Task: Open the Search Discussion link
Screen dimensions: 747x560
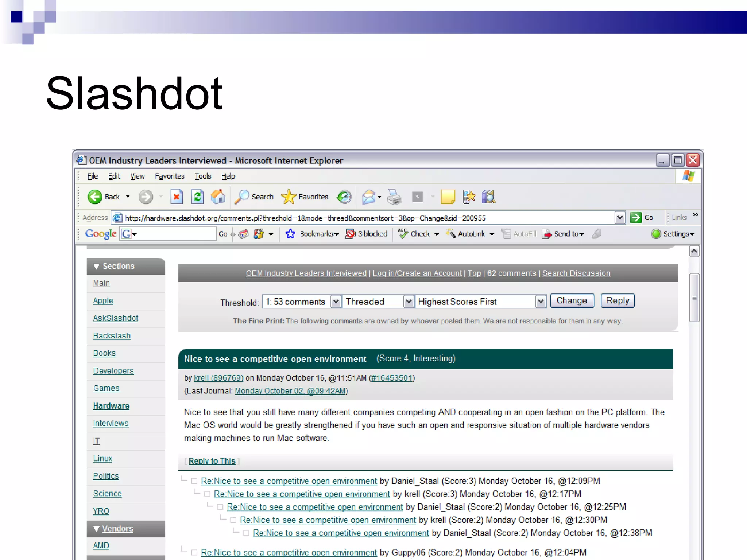Action: pos(576,273)
